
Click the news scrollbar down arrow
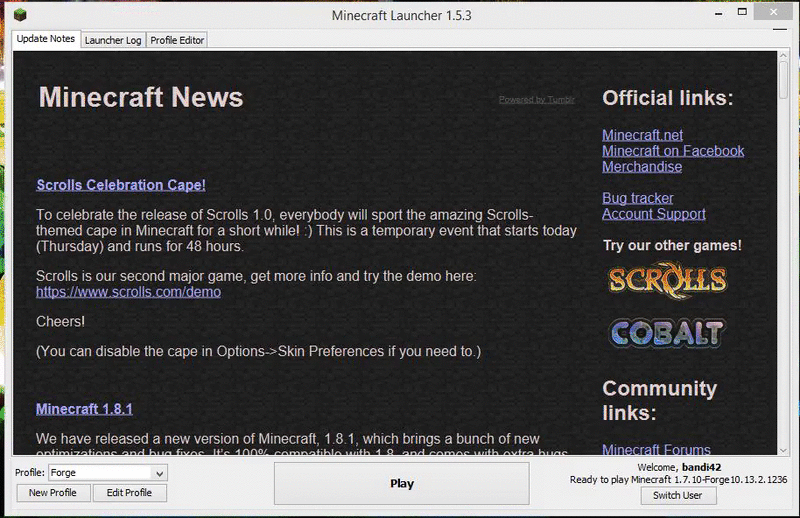[x=784, y=451]
